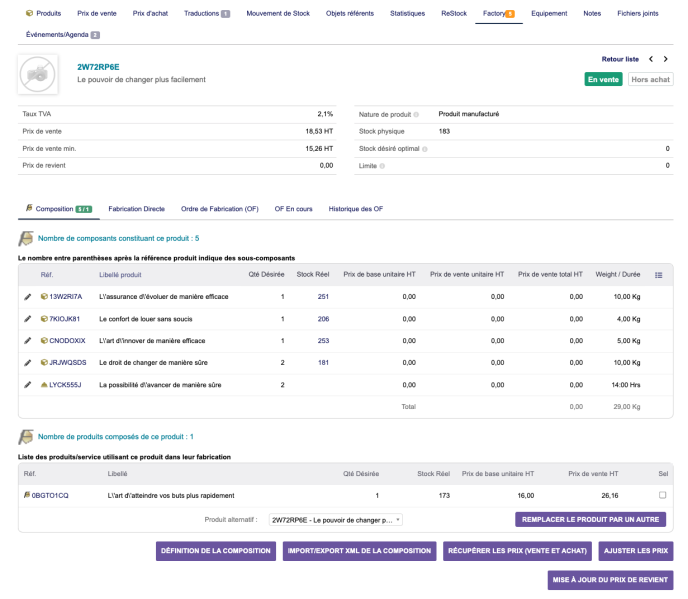The height and width of the screenshot is (599, 688).
Task: Open the Historique des OF sub-tab
Action: [356, 209]
